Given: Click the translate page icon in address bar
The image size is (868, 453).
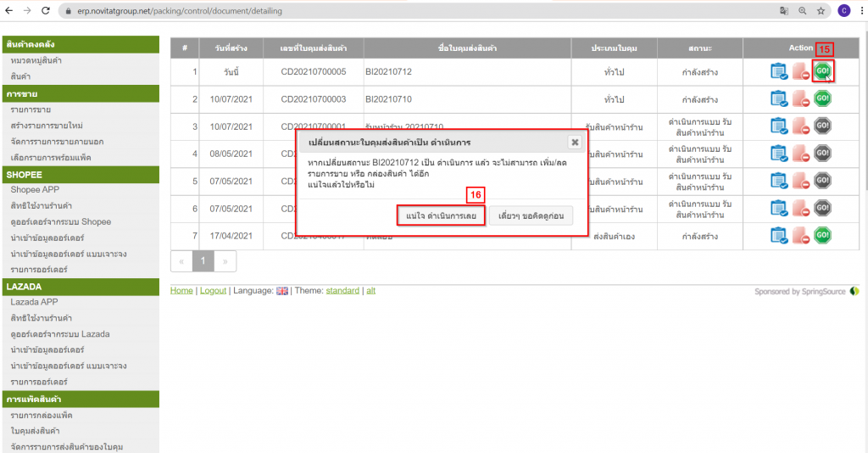Looking at the screenshot, I should pyautogui.click(x=784, y=11).
